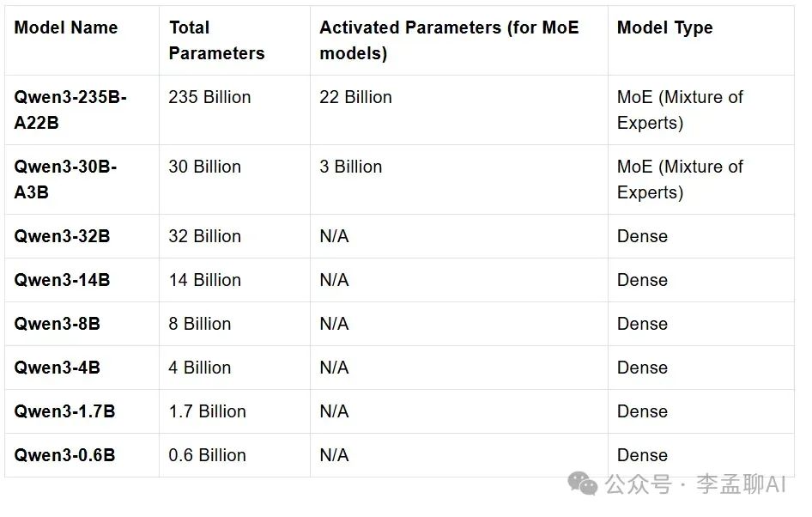The width and height of the screenshot is (812, 517).
Task: Click the 30 Billion total parameters cell
Action: (204, 167)
